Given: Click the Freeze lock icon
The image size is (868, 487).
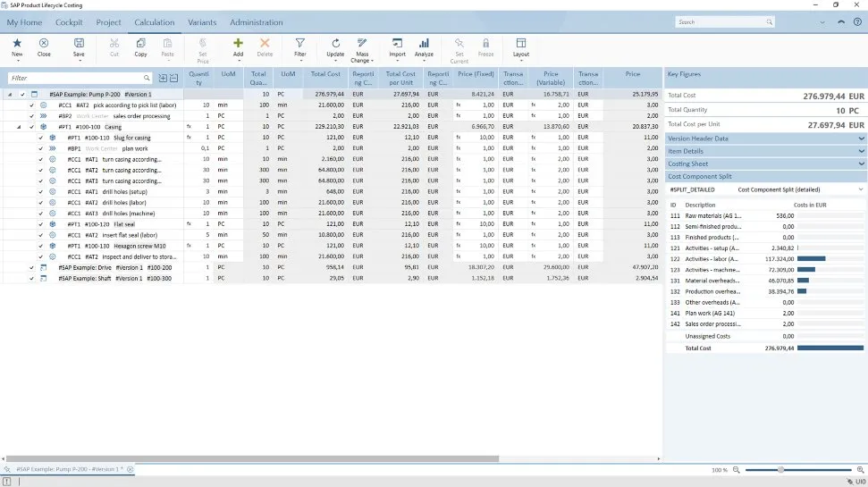Looking at the screenshot, I should [x=485, y=43].
